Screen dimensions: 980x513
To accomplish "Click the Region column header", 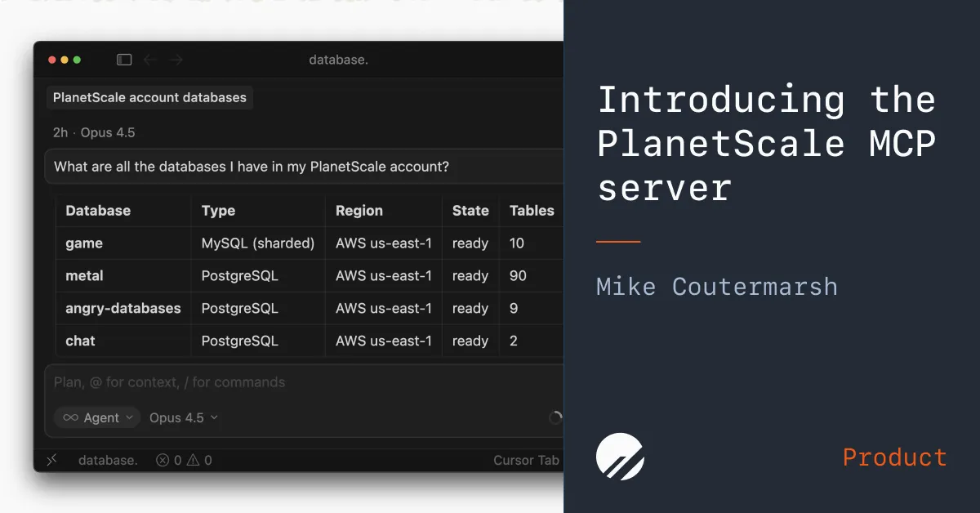I will click(x=359, y=210).
